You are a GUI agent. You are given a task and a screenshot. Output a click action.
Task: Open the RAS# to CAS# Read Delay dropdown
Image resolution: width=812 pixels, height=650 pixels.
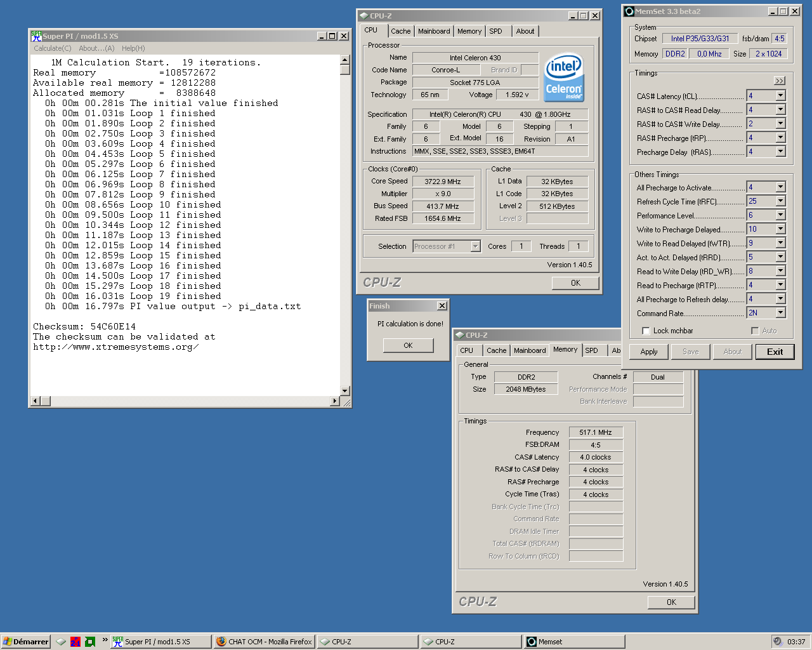[x=780, y=110]
